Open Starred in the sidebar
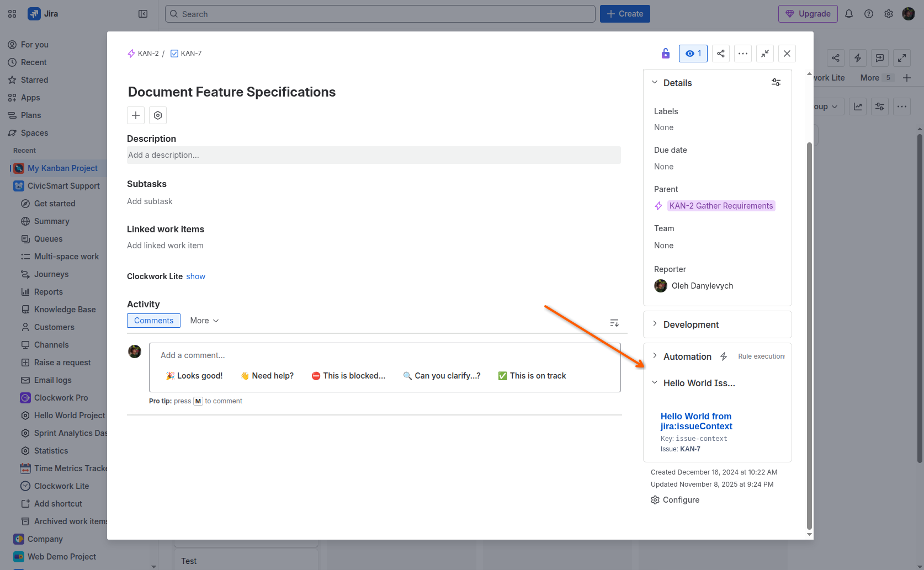 [x=34, y=80]
